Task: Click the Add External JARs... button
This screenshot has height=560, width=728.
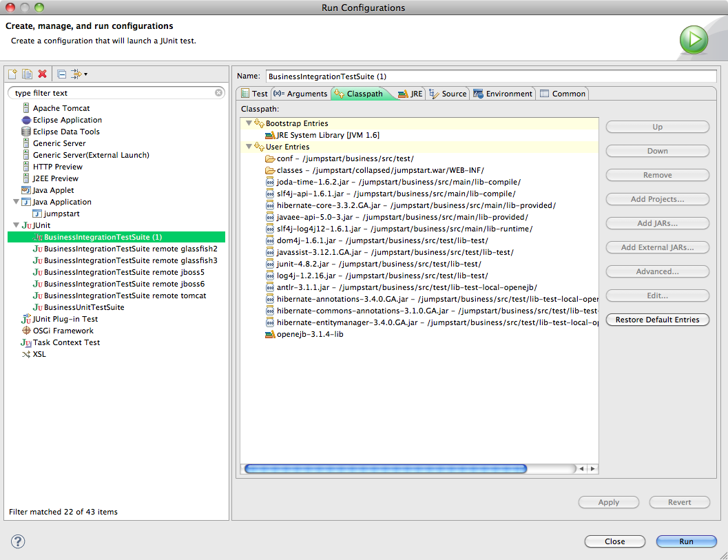Action: tap(658, 247)
